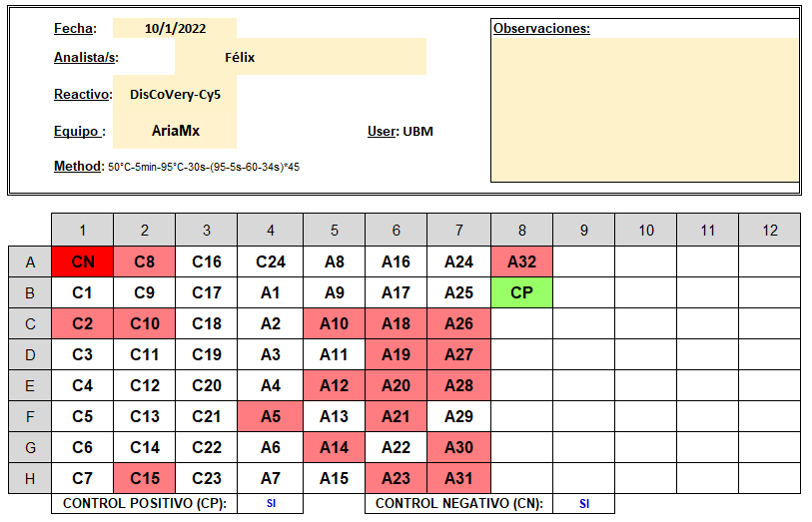The image size is (812, 522).
Task: Select the red CN well cell
Action: [82, 261]
